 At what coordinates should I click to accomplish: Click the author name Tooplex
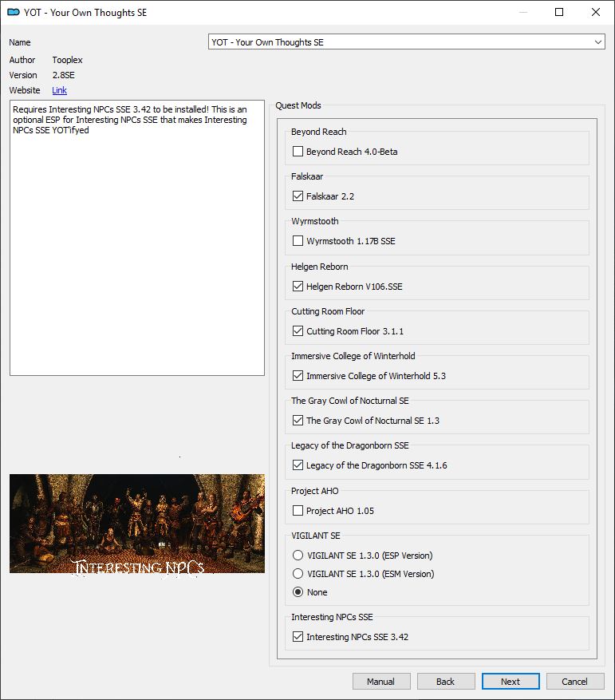(x=67, y=60)
